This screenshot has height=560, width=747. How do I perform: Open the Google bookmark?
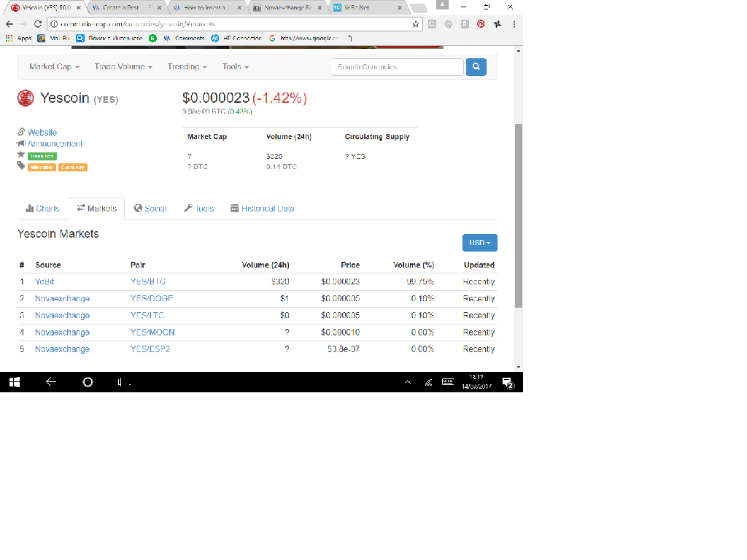pos(303,38)
